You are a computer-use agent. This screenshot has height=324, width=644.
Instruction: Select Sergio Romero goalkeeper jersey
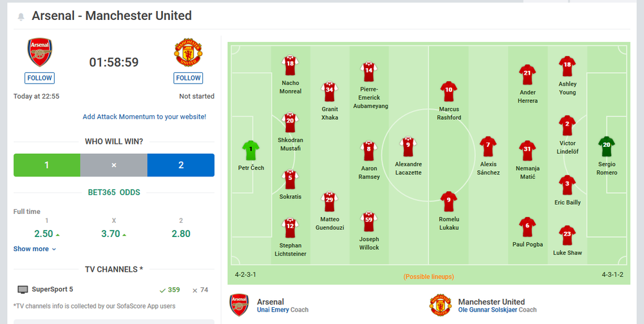tap(607, 147)
